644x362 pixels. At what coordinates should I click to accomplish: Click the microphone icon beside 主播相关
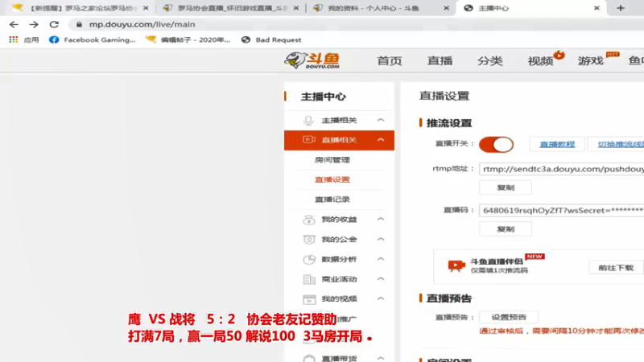pos(308,120)
